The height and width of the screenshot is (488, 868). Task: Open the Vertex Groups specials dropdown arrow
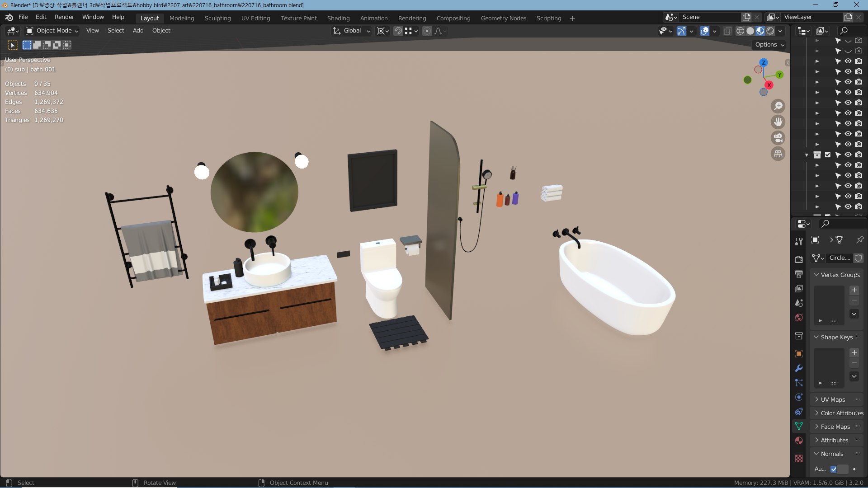point(854,314)
